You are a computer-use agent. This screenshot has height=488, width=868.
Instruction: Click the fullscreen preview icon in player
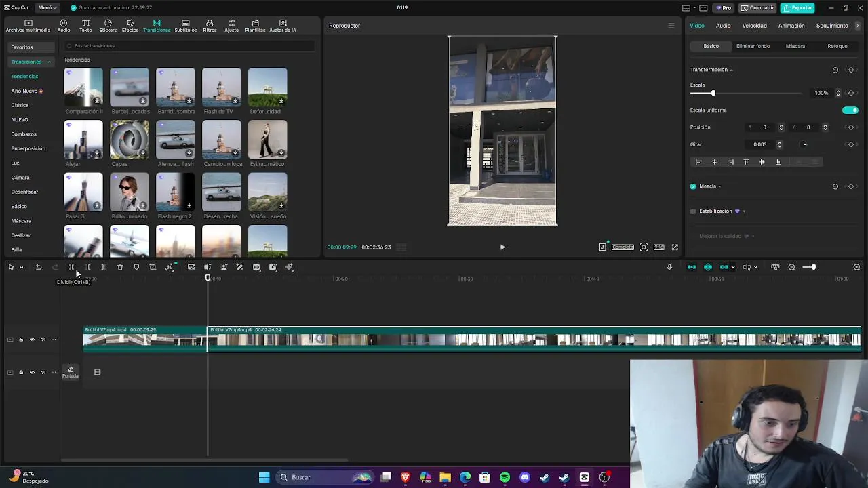point(675,247)
